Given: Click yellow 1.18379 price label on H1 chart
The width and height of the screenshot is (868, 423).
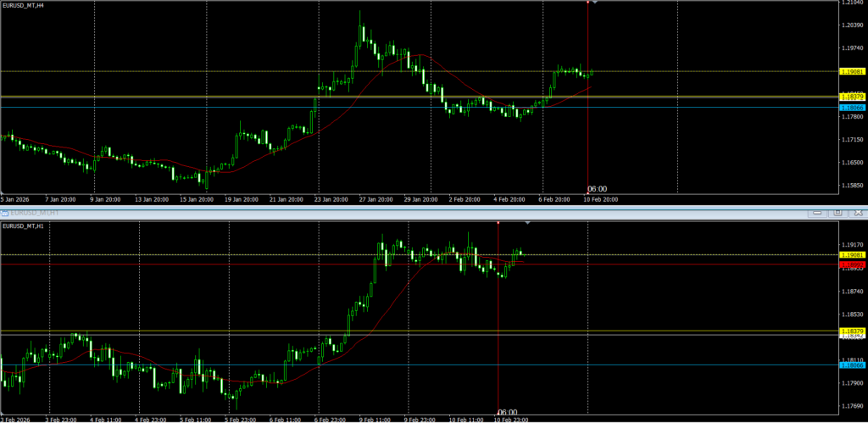Looking at the screenshot, I should 852,331.
